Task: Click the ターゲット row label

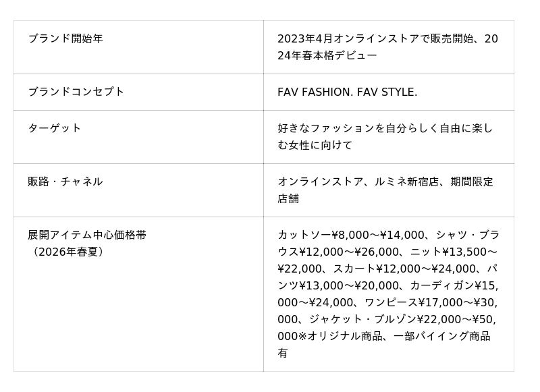Action: [x=55, y=128]
